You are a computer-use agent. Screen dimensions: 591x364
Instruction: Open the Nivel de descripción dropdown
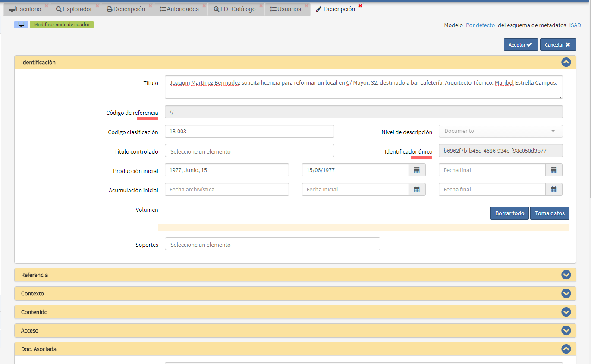tap(500, 131)
